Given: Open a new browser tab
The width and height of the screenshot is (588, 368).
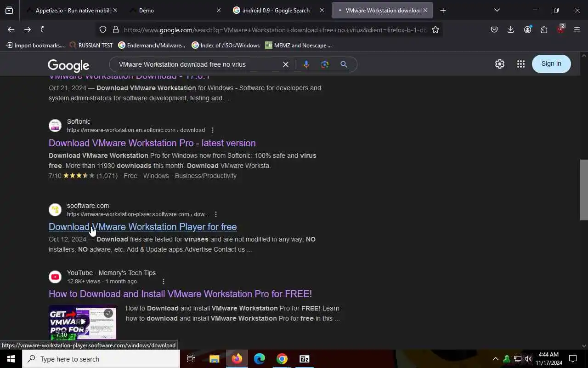Looking at the screenshot, I should point(443,10).
